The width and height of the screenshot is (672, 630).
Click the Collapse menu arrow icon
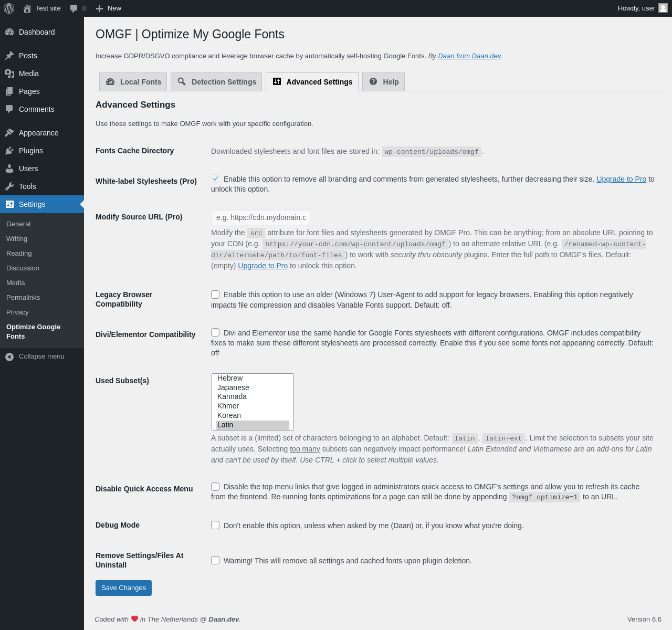pos(9,356)
